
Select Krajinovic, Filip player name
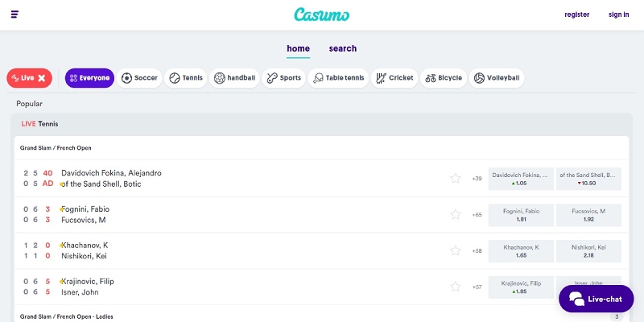(88, 281)
